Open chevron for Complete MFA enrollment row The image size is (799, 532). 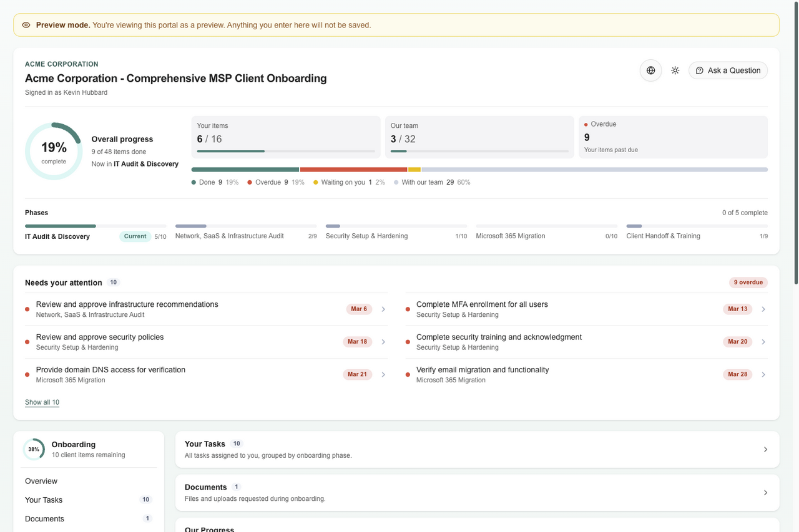point(763,309)
